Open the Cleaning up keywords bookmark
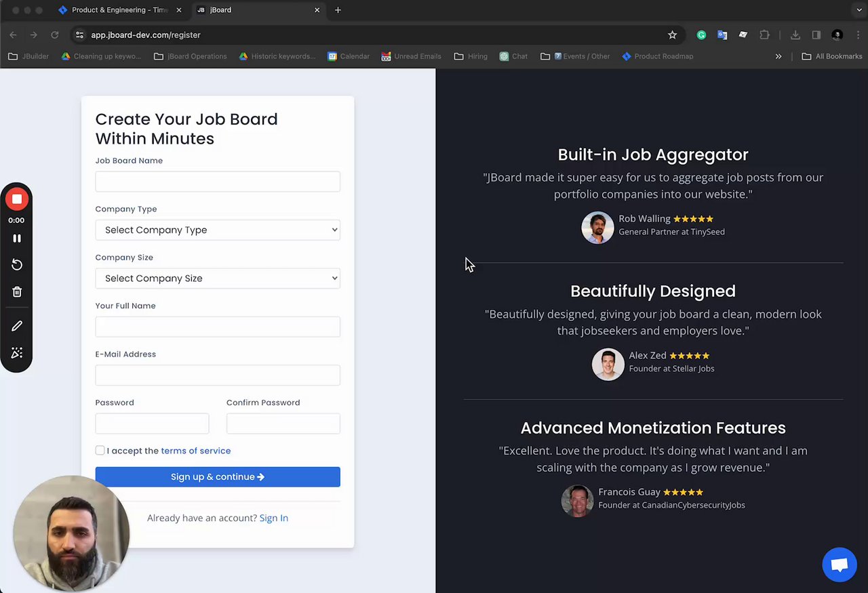Image resolution: width=868 pixels, height=593 pixels. click(101, 56)
